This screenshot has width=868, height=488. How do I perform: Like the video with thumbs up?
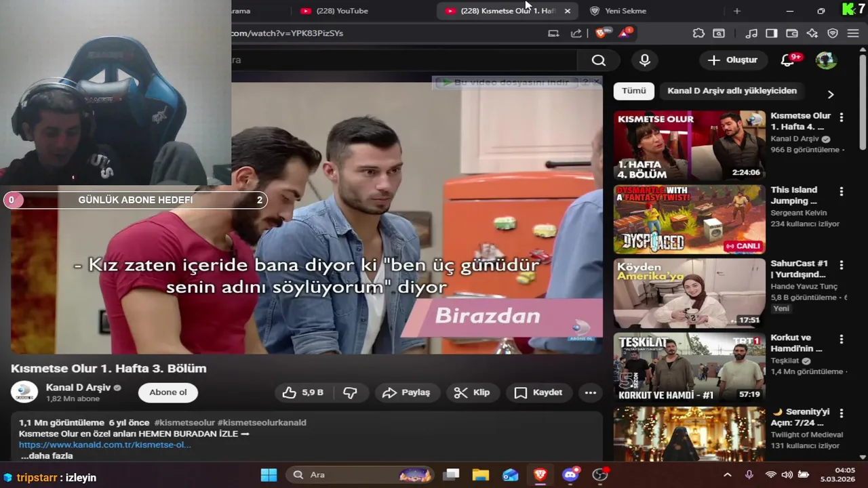tap(303, 392)
